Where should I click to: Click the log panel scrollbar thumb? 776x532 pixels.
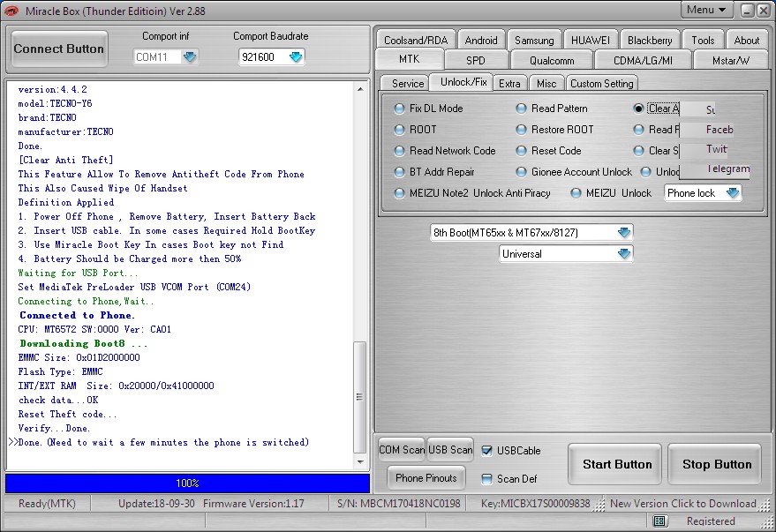pos(360,397)
